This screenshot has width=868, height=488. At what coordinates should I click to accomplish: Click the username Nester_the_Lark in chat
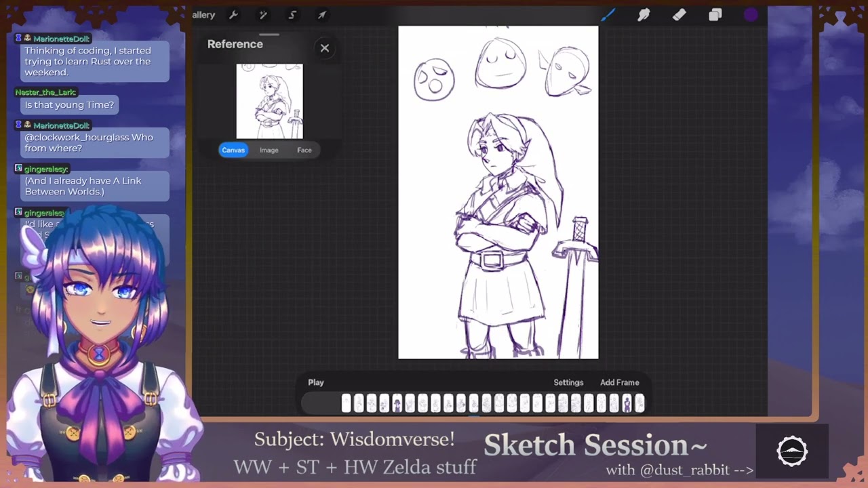[x=46, y=92]
